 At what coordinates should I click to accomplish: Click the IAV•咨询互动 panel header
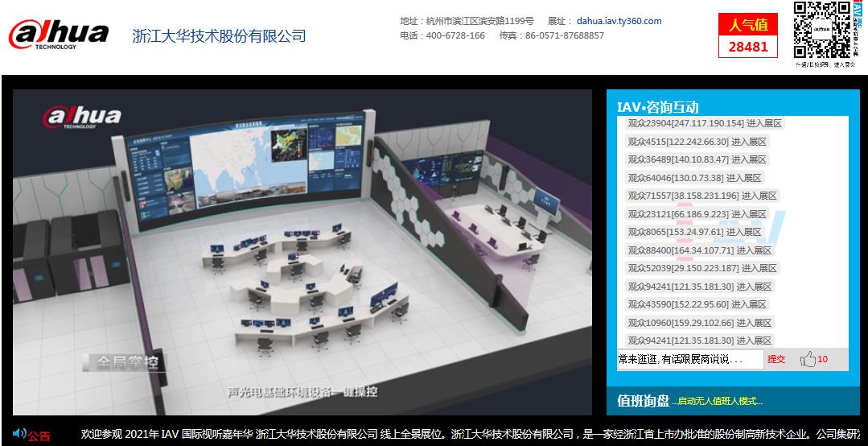point(657,107)
